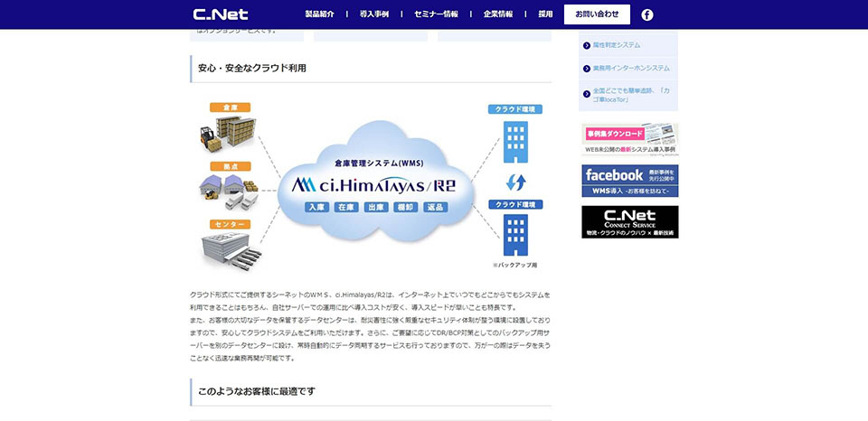Screen dimensions: 868x421
Task: Open the カゴ車locaTor sidebar link
Action: point(631,95)
